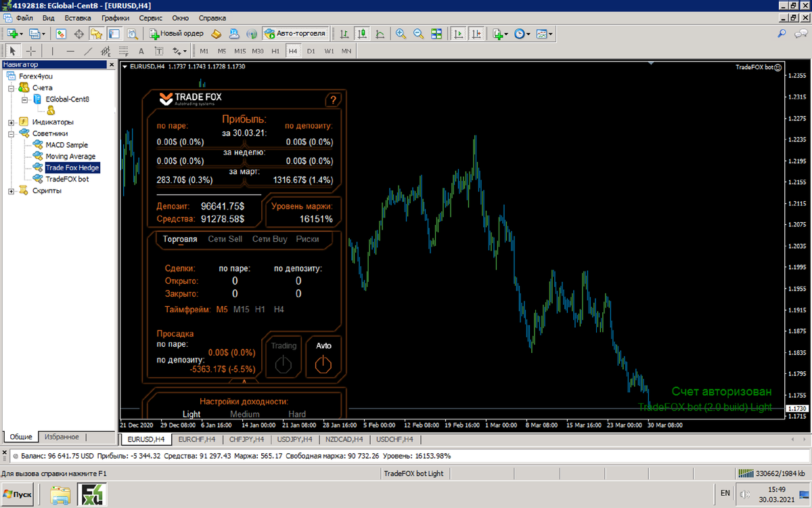Switch timeframe to D1
The image size is (812, 508).
(311, 51)
